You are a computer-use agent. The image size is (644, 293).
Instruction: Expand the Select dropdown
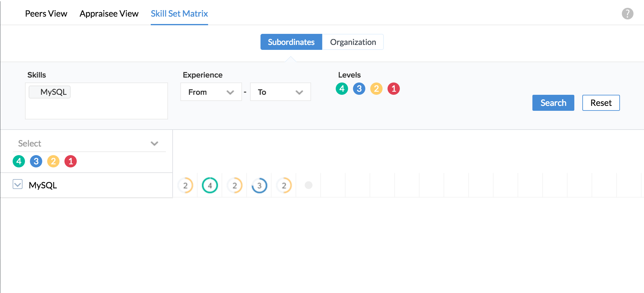pos(89,143)
